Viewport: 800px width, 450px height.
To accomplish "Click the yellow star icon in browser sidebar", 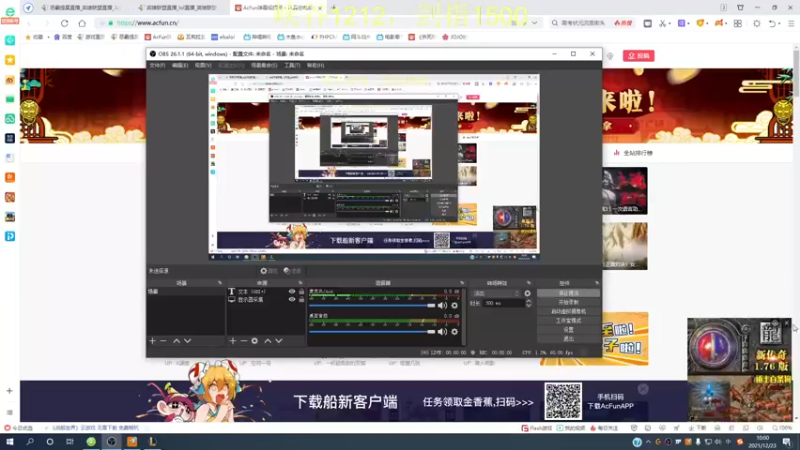I will (x=10, y=60).
